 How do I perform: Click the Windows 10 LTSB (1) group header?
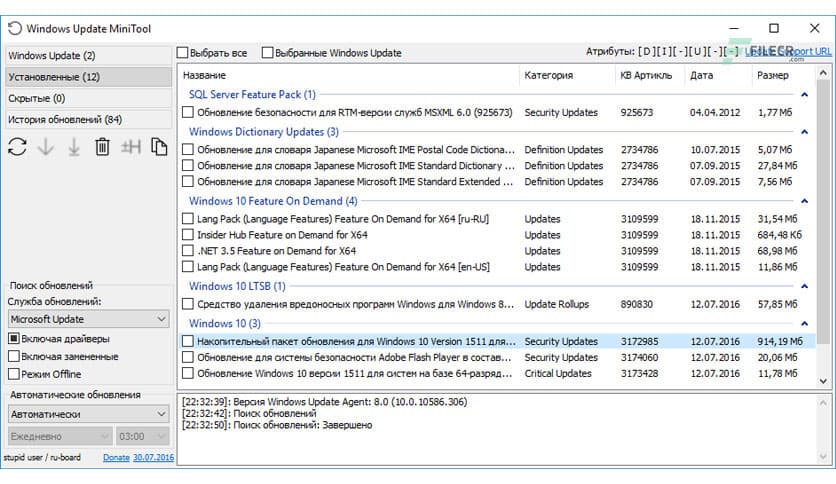pyautogui.click(x=237, y=286)
